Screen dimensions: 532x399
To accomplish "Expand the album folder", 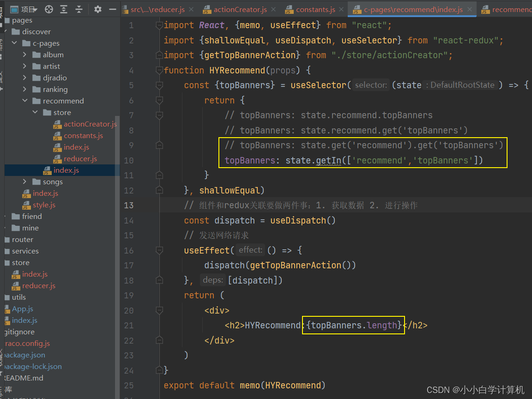I will (x=24, y=54).
